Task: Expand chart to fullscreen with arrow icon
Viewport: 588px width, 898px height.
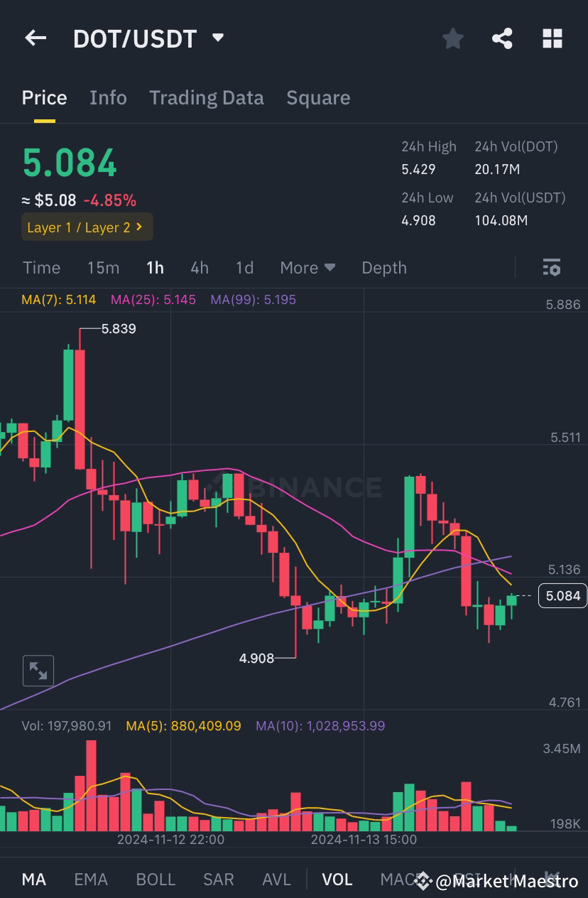Action: [38, 670]
